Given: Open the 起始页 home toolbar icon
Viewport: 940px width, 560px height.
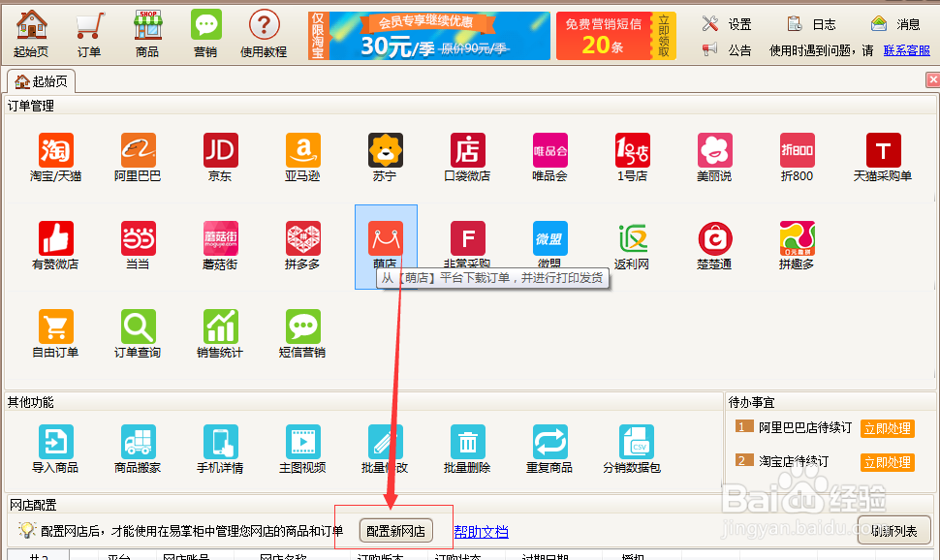Looking at the screenshot, I should 31,34.
